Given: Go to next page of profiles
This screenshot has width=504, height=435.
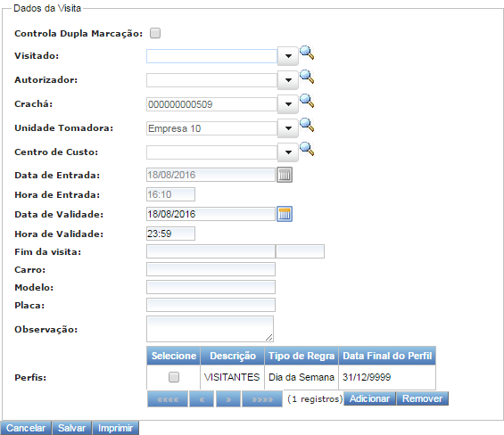Looking at the screenshot, I should (x=228, y=399).
